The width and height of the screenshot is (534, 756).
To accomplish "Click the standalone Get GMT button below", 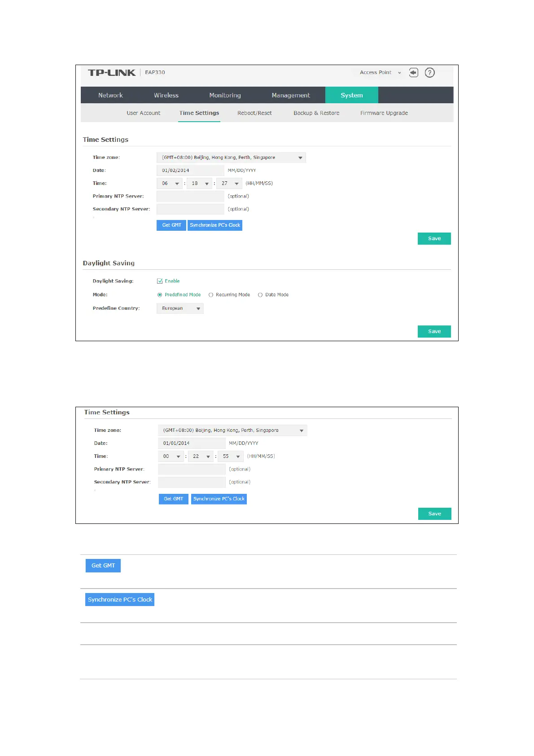I will pyautogui.click(x=103, y=566).
